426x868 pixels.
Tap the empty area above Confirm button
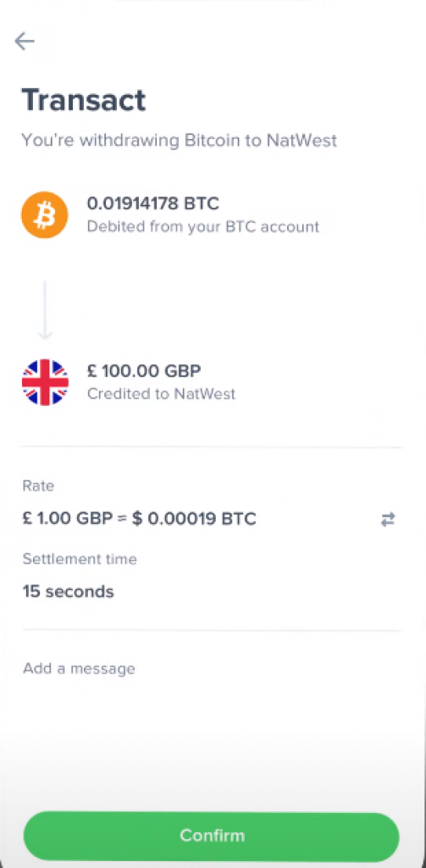pos(212,748)
